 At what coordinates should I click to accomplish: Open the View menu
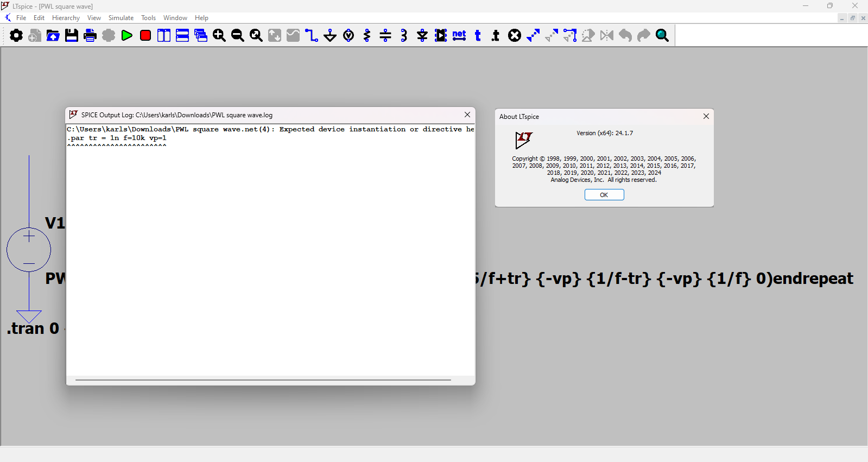pyautogui.click(x=94, y=18)
